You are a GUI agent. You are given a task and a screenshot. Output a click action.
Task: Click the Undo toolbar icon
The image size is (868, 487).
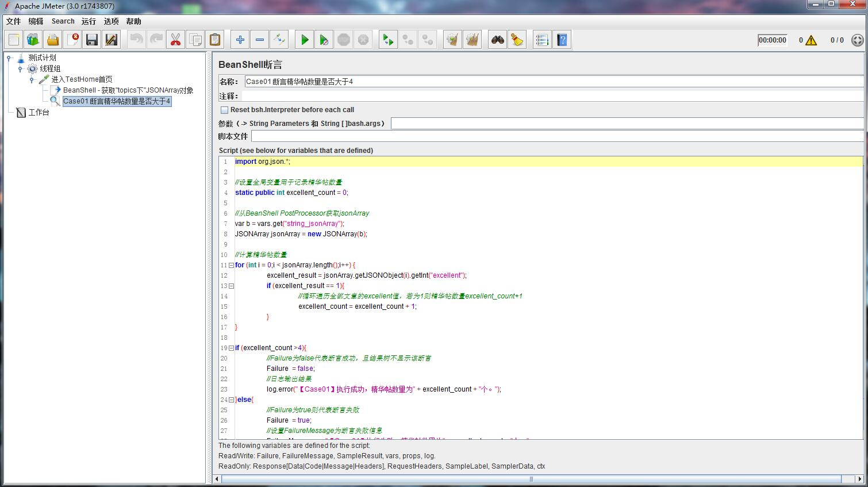[137, 40]
